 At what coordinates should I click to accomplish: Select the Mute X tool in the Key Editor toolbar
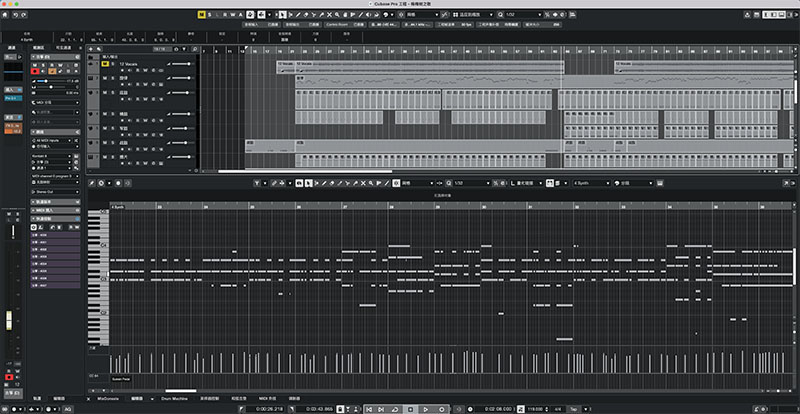coord(363,183)
